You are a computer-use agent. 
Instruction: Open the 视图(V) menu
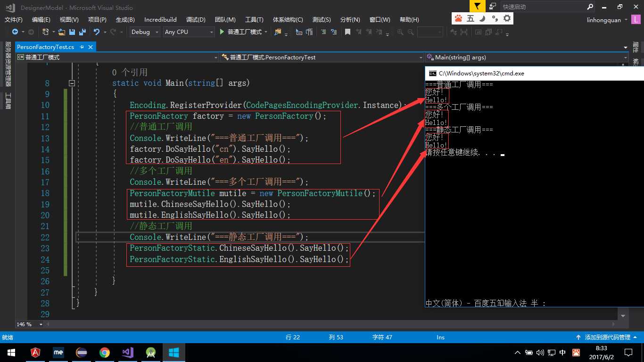pos(69,20)
